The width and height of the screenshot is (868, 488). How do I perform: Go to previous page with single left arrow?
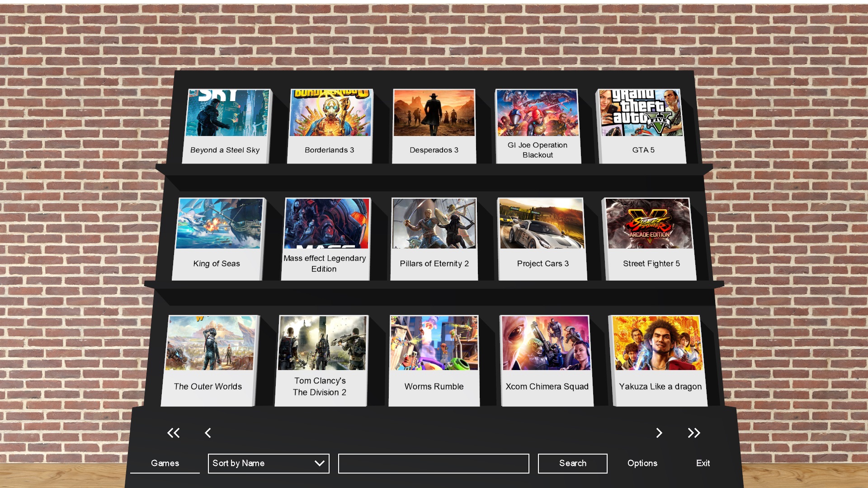pyautogui.click(x=208, y=433)
